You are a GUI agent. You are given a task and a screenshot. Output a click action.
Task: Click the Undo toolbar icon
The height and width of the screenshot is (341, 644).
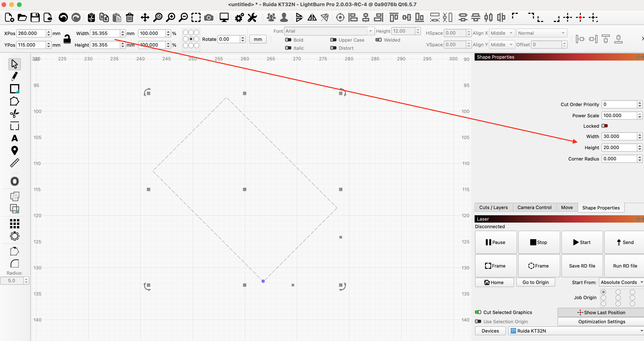[x=63, y=18]
